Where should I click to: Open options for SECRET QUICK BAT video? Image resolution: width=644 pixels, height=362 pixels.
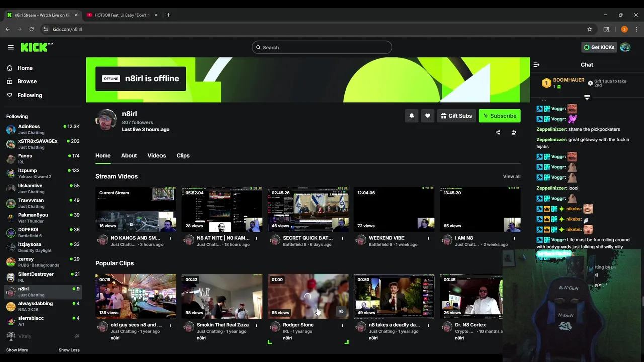pyautogui.click(x=342, y=238)
